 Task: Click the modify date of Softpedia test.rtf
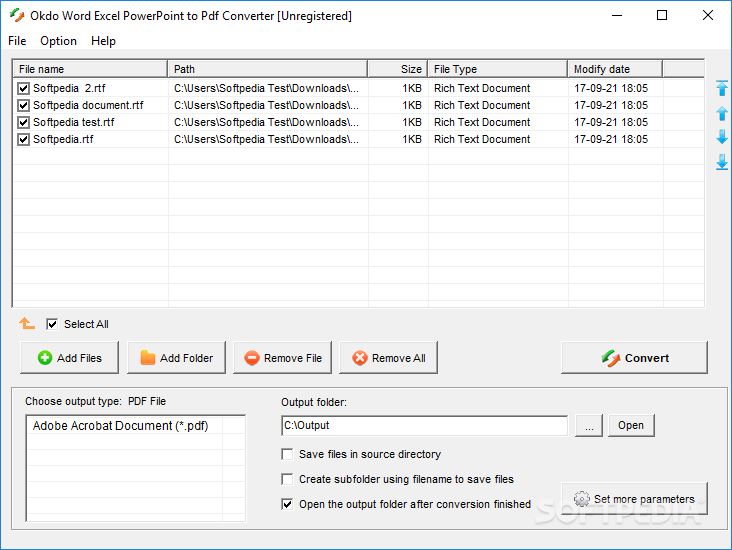611,122
